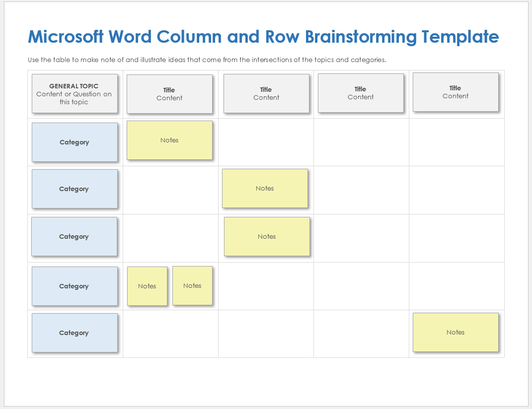Click the empty cell right of the top Notes

pyautogui.click(x=266, y=142)
